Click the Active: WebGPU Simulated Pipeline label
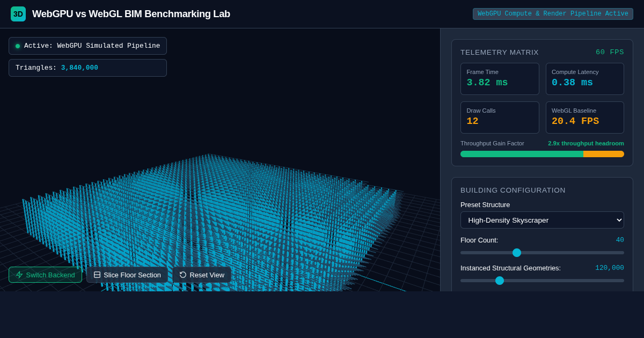Image resolution: width=644 pixels, height=338 pixels. point(92,46)
